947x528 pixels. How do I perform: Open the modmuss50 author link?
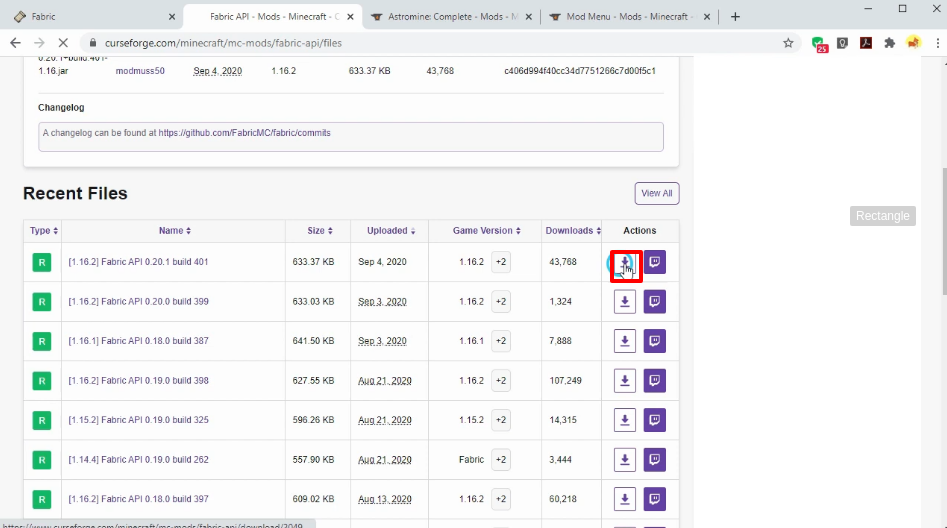coord(140,71)
